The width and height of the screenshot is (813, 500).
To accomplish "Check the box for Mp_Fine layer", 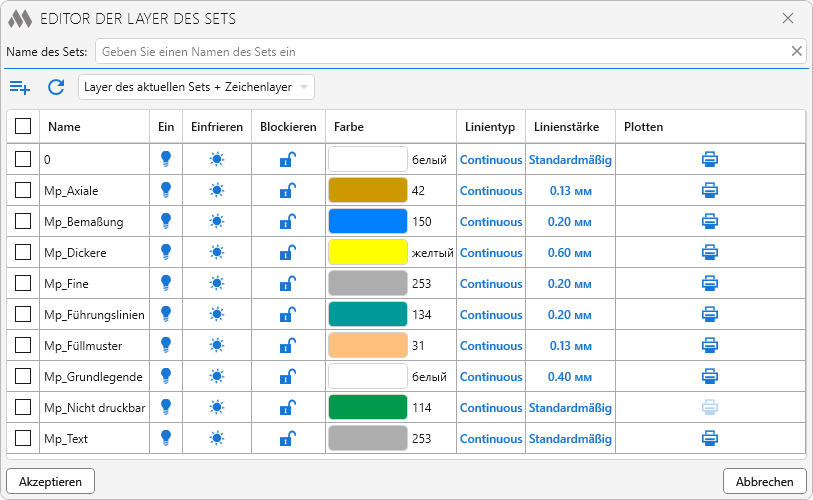I will coord(23,284).
